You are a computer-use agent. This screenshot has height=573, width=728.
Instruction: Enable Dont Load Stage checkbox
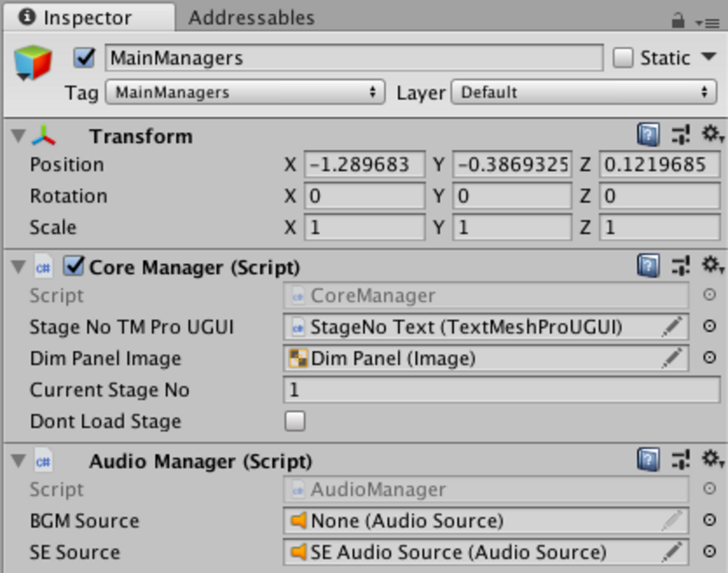pos(295,421)
